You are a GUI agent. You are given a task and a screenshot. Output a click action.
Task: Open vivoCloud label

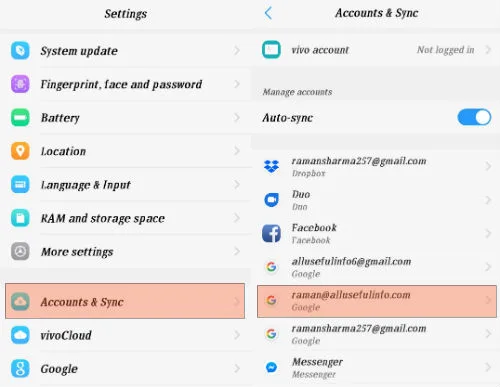66,335
